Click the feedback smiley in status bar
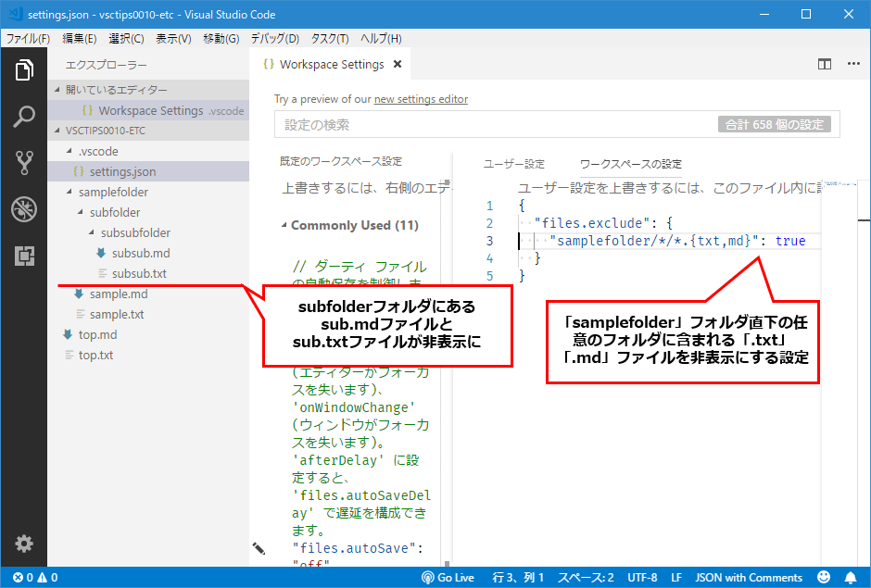Viewport: 871px width, 588px height. [x=824, y=578]
